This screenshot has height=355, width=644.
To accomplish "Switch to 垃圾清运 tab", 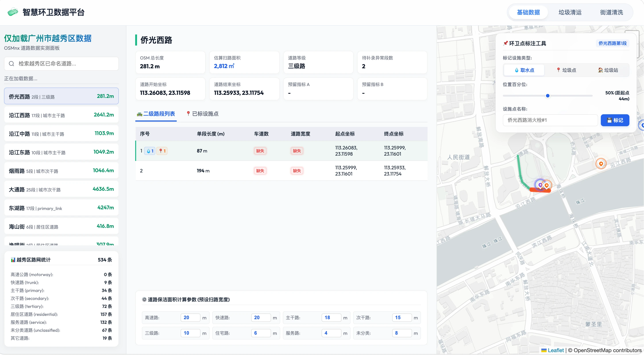I will (x=570, y=12).
